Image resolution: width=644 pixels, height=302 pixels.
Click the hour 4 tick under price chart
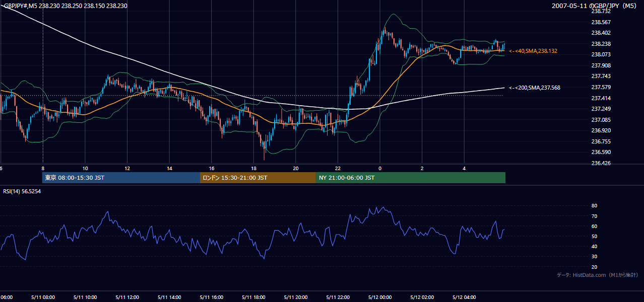pyautogui.click(x=464, y=168)
